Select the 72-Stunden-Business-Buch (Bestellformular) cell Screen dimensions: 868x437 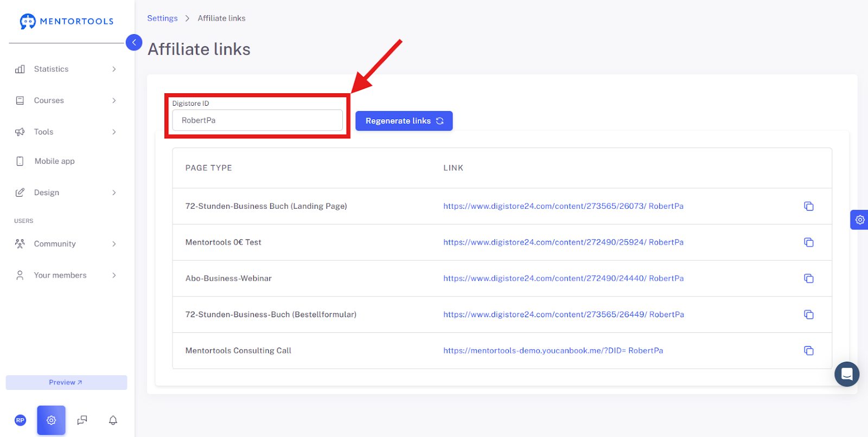271,314
